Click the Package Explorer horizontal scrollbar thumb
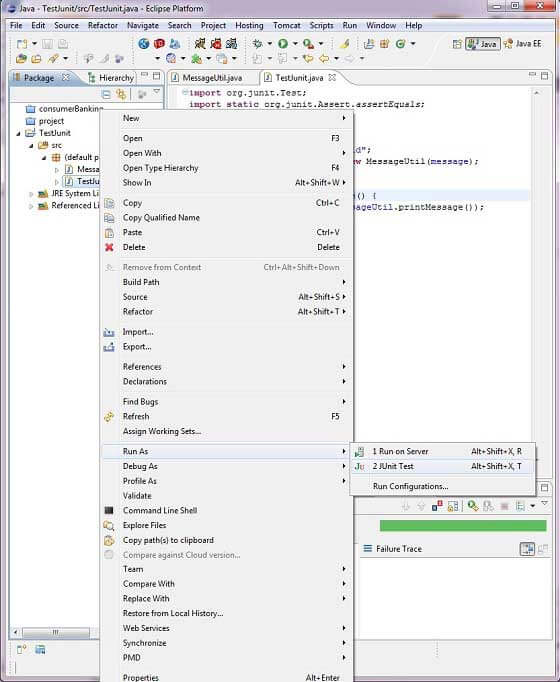This screenshot has height=682, width=560. click(x=56, y=632)
